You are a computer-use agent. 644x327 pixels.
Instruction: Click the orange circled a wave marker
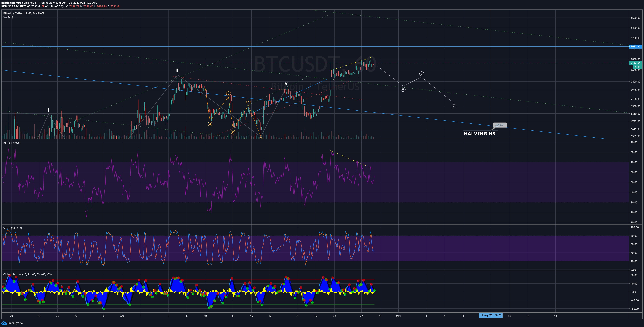click(x=210, y=124)
